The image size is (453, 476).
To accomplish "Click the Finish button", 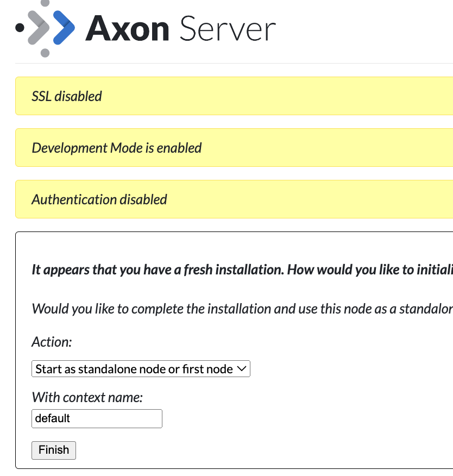I will tap(54, 450).
